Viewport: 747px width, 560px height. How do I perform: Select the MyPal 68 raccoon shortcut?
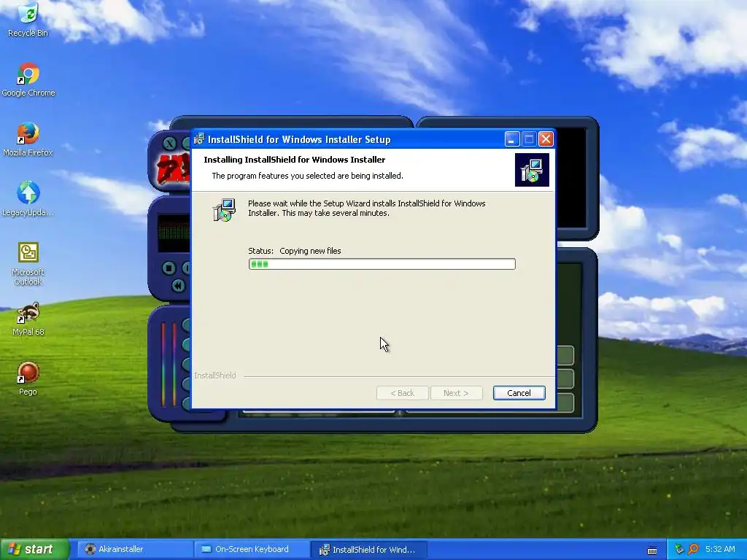(28, 319)
